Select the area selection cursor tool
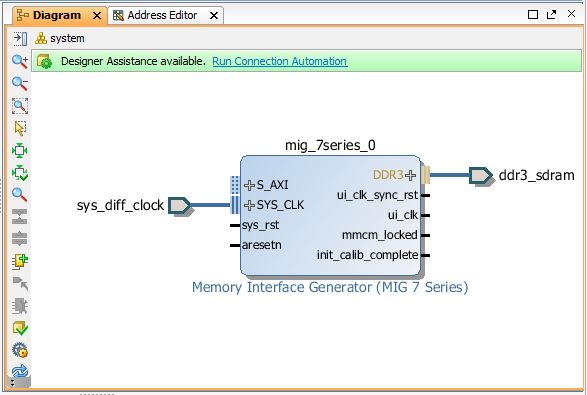The width and height of the screenshot is (587, 395). tap(20, 128)
